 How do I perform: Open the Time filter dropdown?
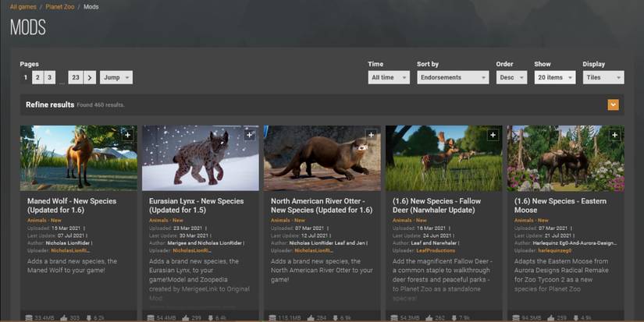click(388, 77)
